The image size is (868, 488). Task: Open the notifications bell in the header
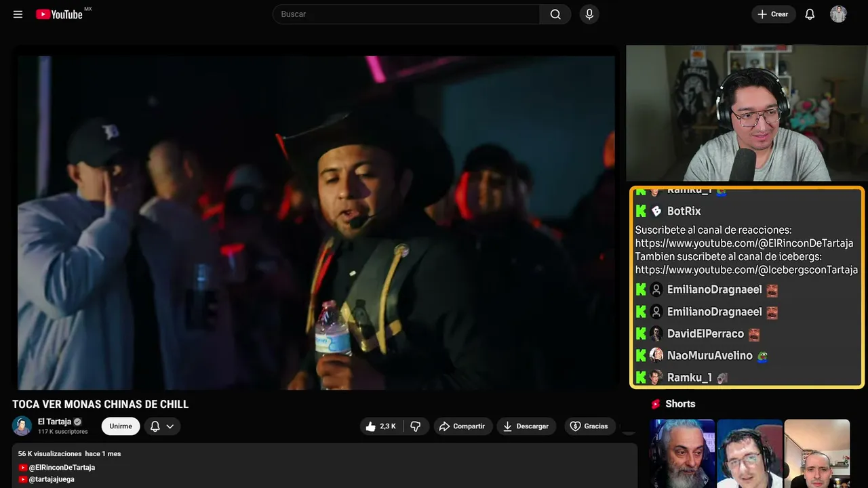click(810, 14)
